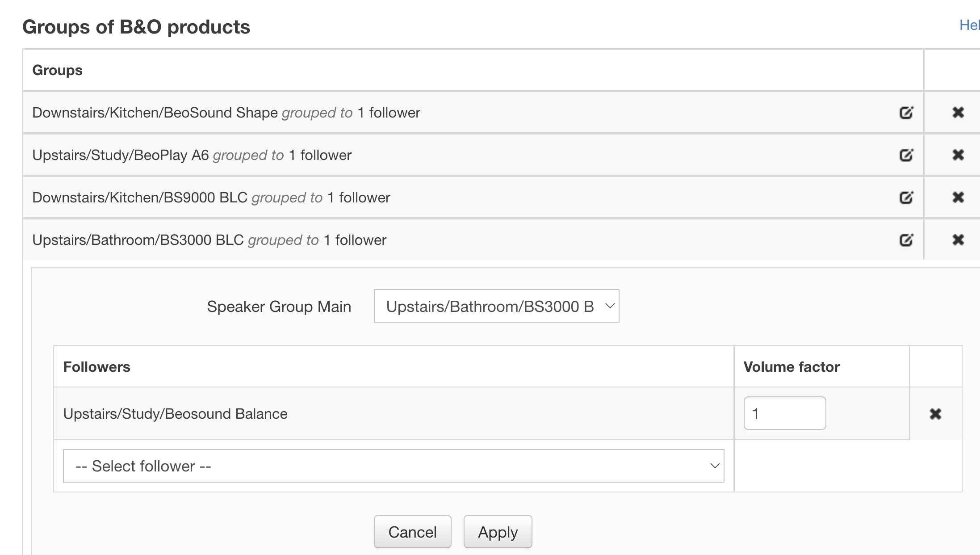Open the Help link
This screenshot has height=555, width=980.
point(969,25)
